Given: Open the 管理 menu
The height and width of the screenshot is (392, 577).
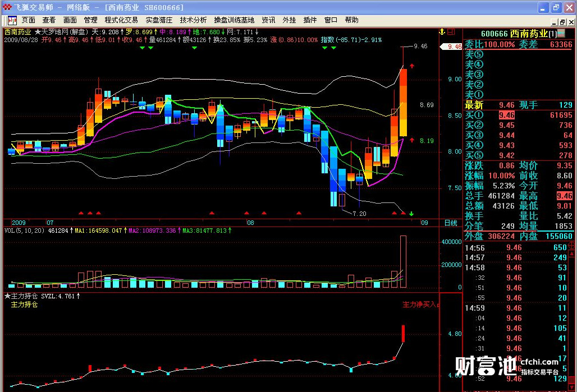Looking at the screenshot, I should click(90, 20).
